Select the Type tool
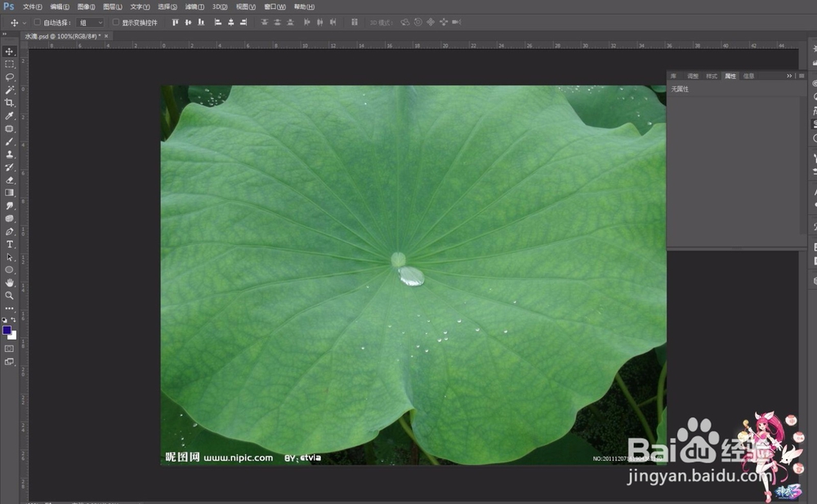Image resolution: width=817 pixels, height=504 pixels. point(10,244)
